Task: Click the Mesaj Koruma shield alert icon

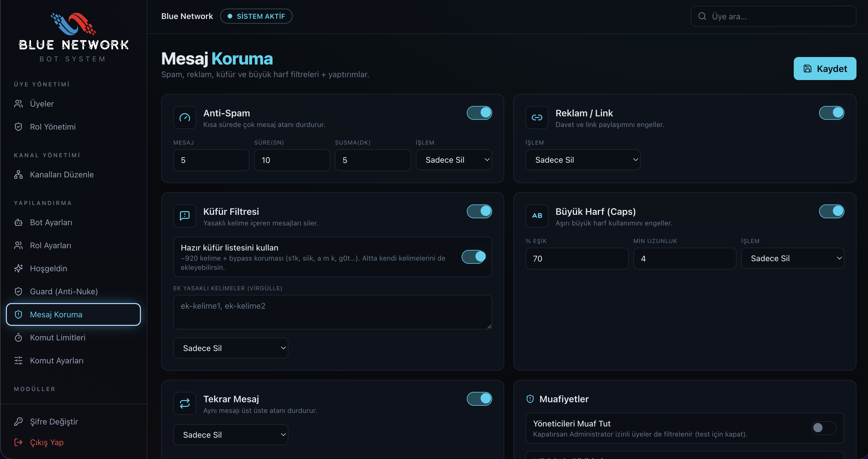Action: (18, 314)
